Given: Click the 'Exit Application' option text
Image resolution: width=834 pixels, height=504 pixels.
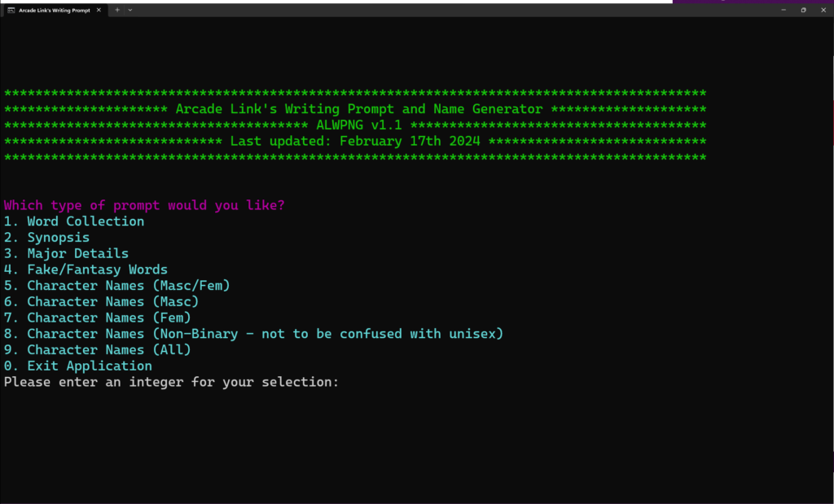Looking at the screenshot, I should click(x=90, y=366).
